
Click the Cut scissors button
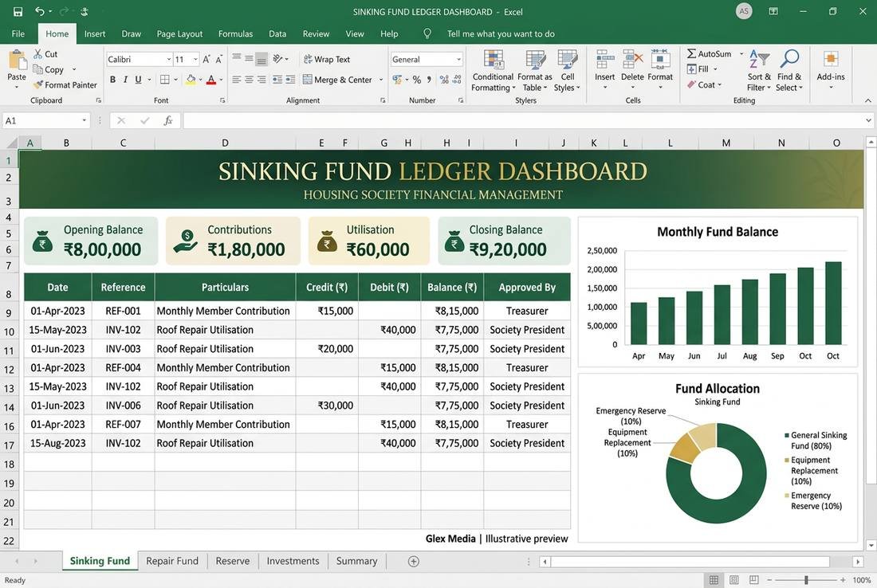pos(45,53)
